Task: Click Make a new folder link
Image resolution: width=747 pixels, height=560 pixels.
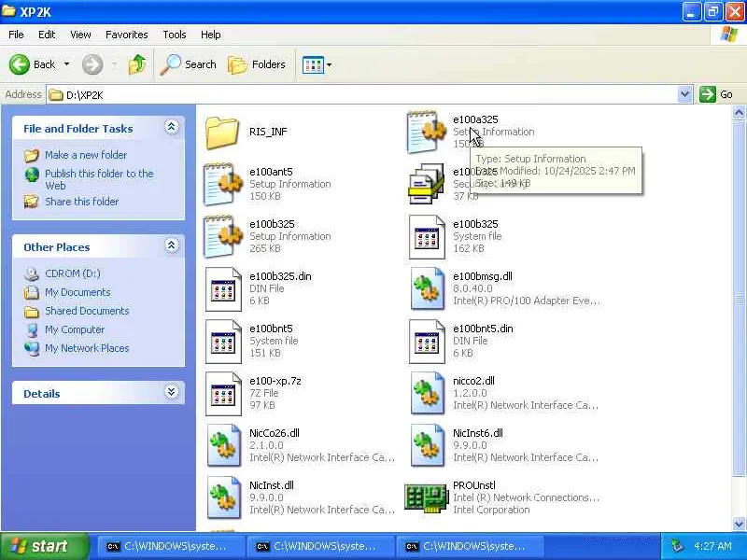Action: pos(86,155)
